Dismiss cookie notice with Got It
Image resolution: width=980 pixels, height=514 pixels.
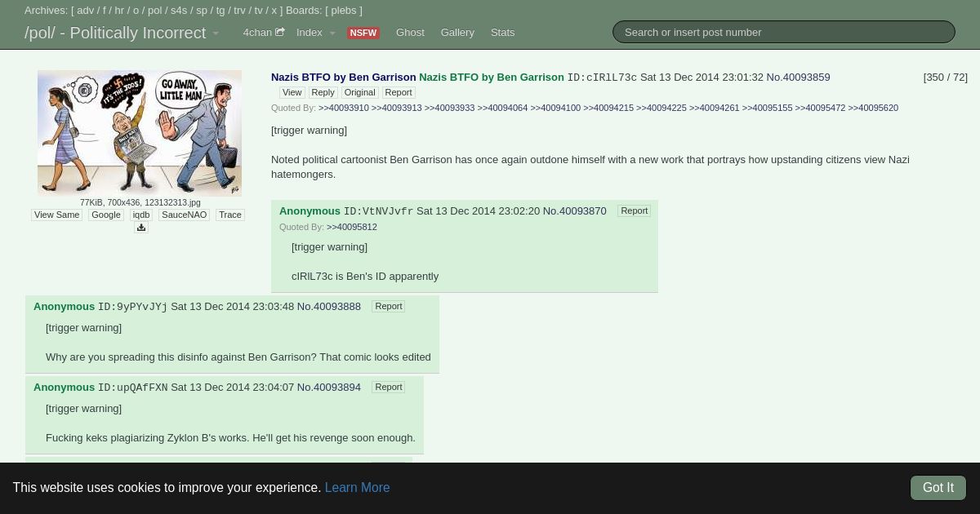tap(938, 488)
